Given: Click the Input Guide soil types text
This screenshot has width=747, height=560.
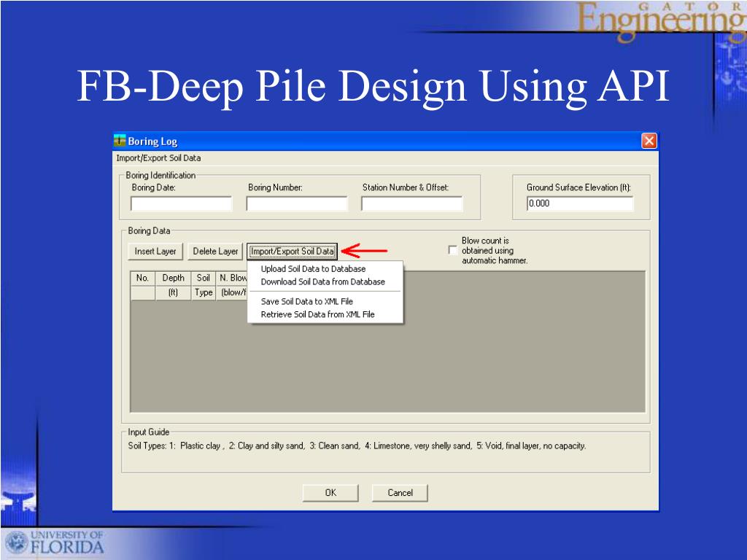Looking at the screenshot, I should click(x=357, y=446).
